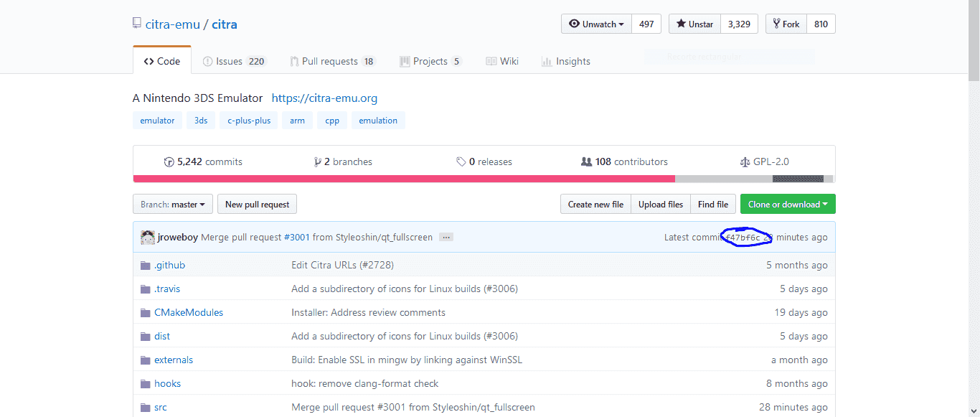Select the emulator topic tag

coord(157,121)
